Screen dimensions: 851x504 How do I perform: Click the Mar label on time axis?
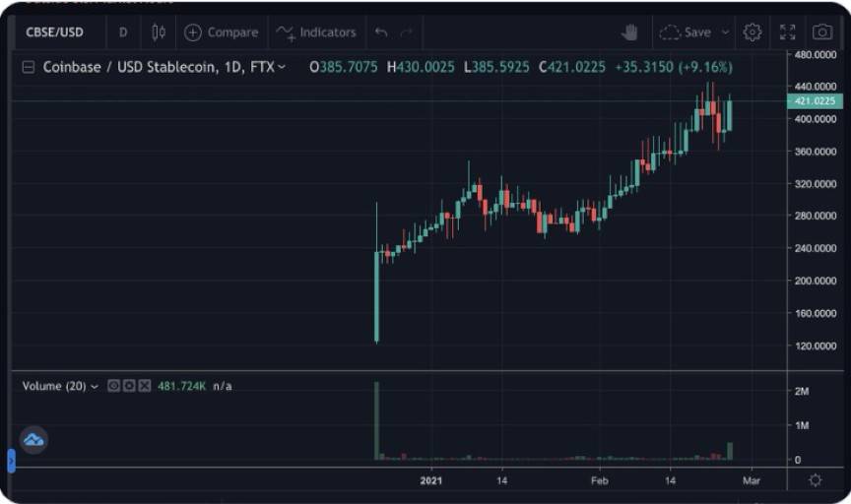[x=752, y=480]
